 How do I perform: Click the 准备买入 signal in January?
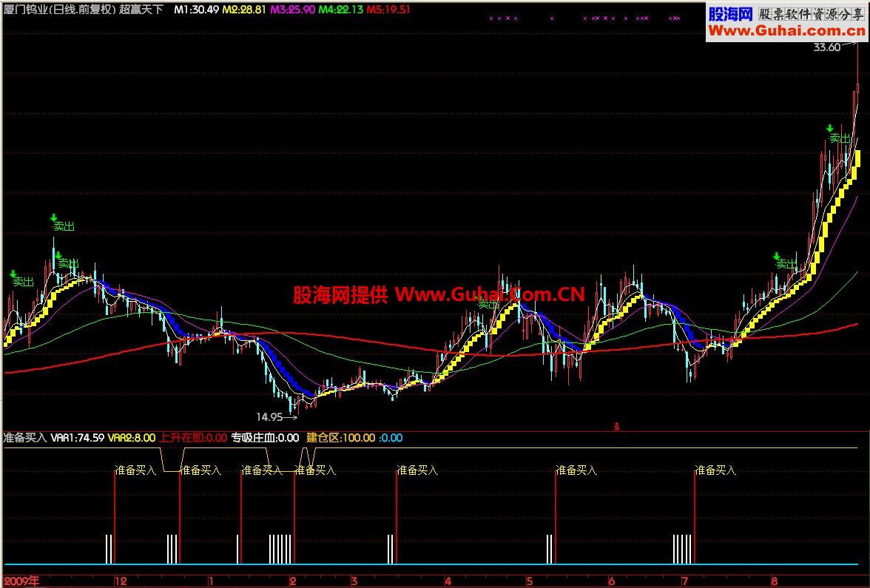[x=262, y=470]
